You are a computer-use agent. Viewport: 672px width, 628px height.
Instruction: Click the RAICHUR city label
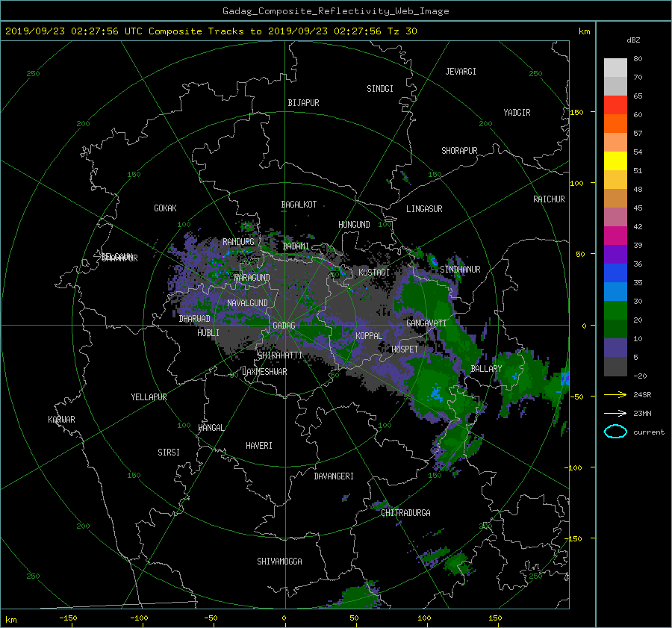pos(549,199)
